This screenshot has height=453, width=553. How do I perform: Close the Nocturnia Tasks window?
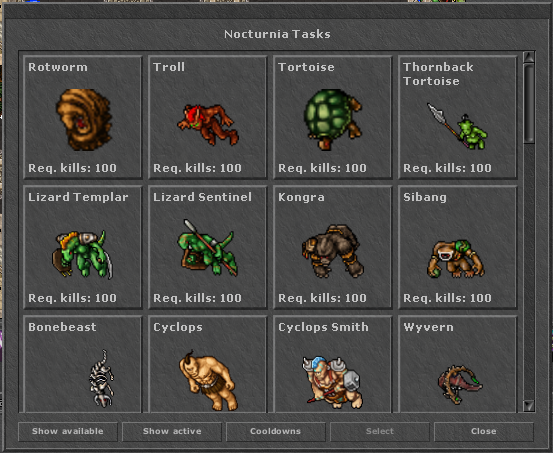[x=484, y=431]
